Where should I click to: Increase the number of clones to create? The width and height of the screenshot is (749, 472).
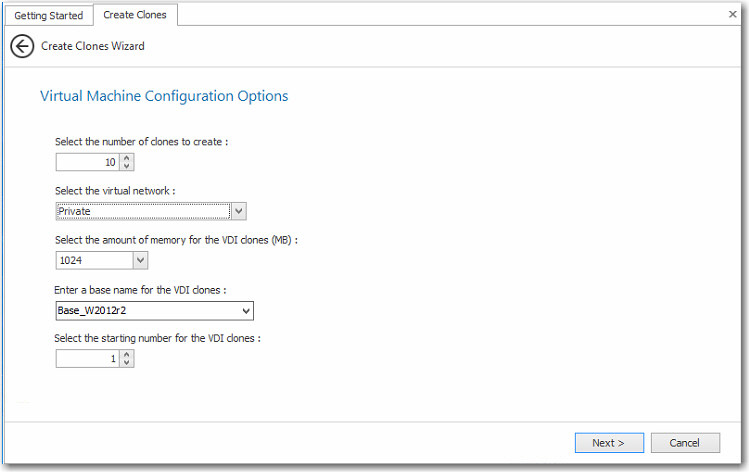click(x=127, y=157)
